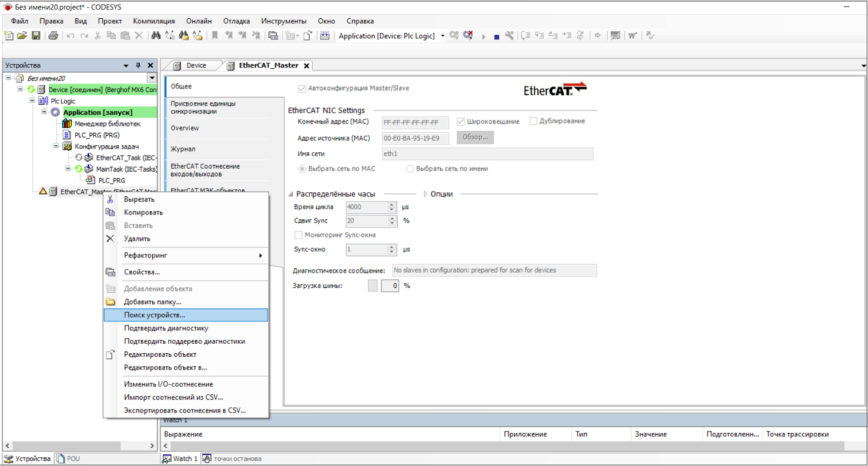Toggle the Широковещание checkbox

pos(461,122)
